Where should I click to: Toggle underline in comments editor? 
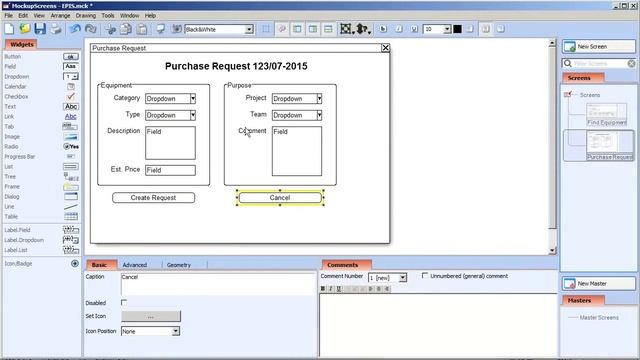[x=338, y=289]
